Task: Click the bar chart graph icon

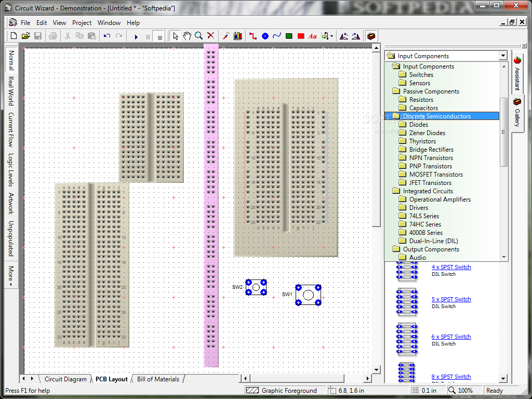Action: pos(238,36)
